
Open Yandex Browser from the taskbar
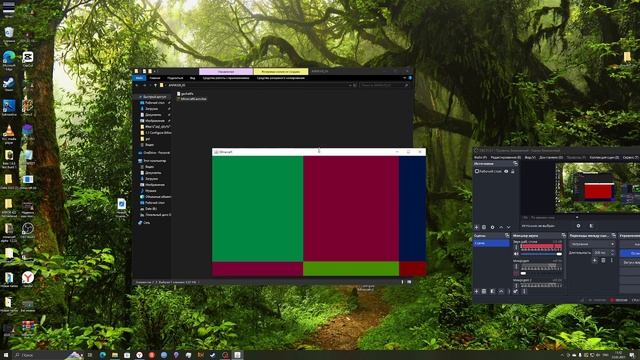coord(139,355)
